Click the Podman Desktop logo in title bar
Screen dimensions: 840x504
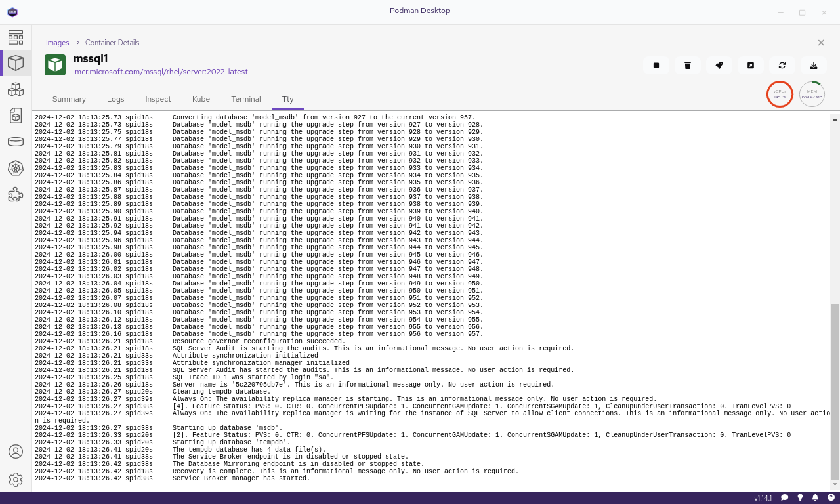coord(12,12)
